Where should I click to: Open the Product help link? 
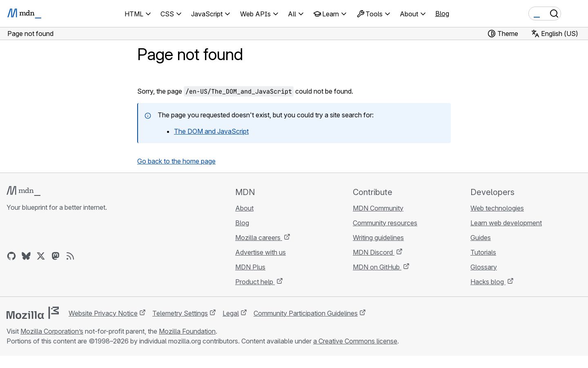pyautogui.click(x=259, y=282)
